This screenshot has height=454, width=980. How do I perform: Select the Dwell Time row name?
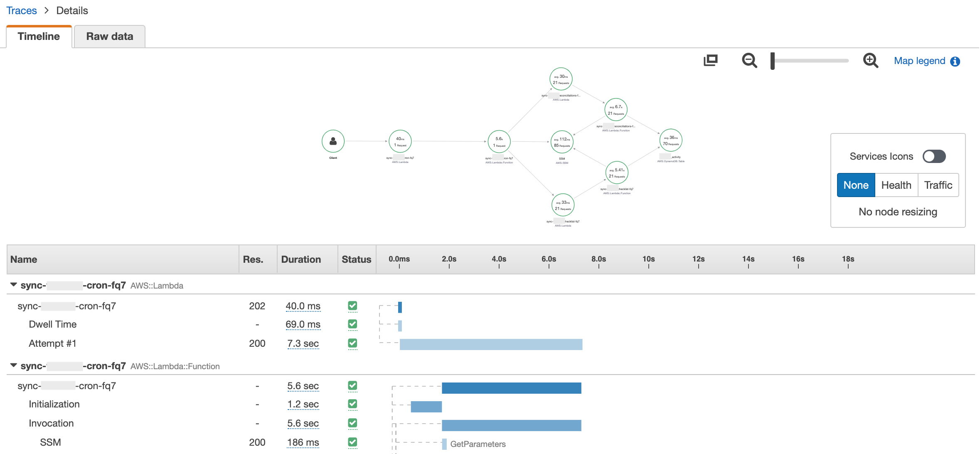[52, 324]
